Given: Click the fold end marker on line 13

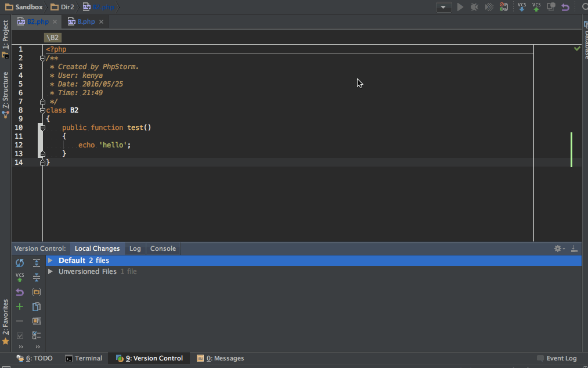Looking at the screenshot, I should coord(42,154).
